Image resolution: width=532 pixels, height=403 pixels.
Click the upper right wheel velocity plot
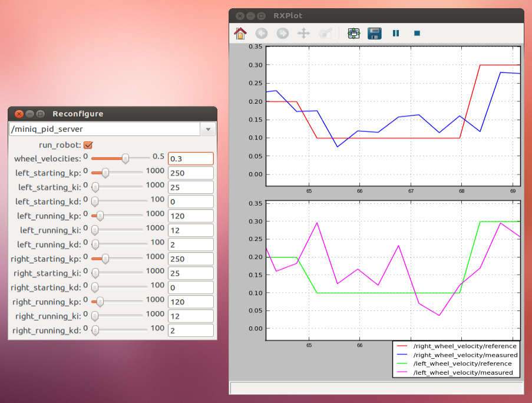point(393,115)
